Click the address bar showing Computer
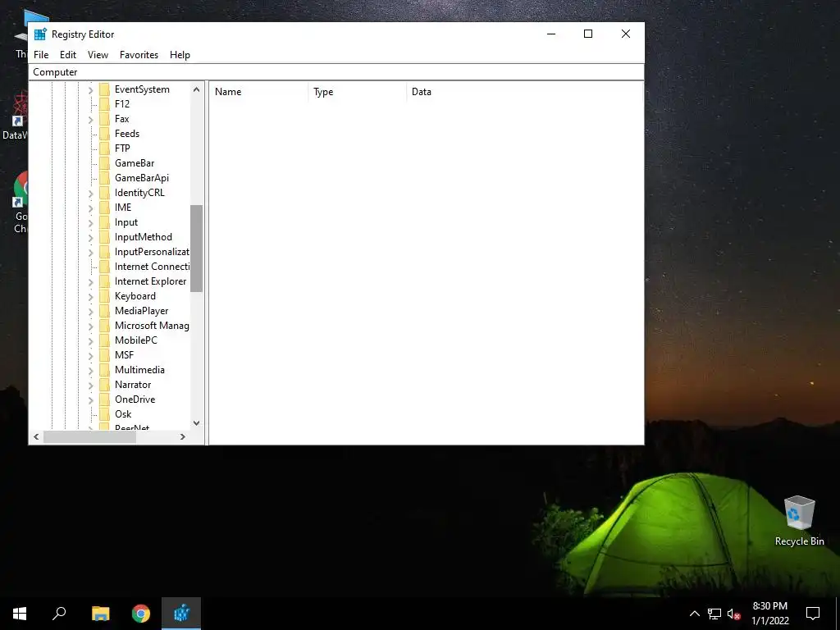Image resolution: width=840 pixels, height=630 pixels. pos(336,72)
